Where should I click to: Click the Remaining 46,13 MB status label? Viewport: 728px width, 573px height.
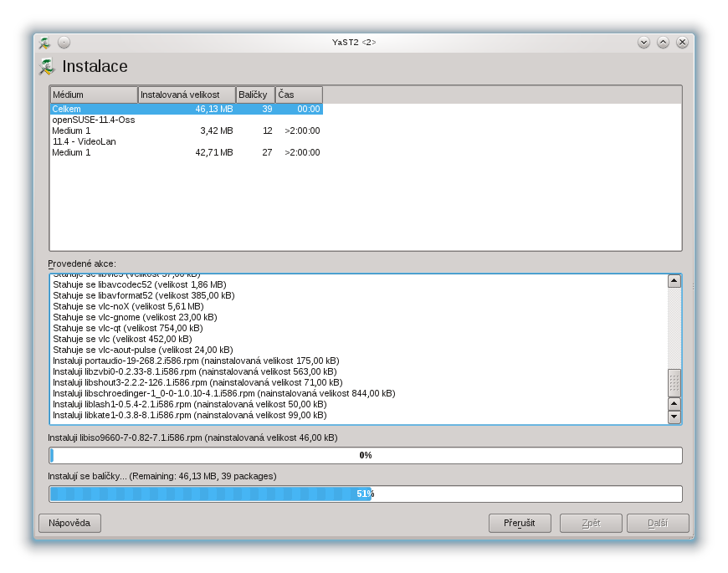point(162,477)
